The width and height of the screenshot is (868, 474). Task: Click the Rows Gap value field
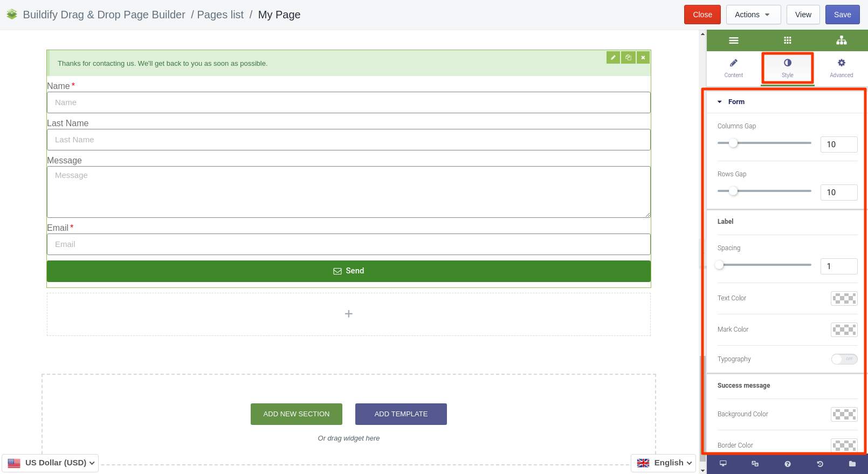pos(839,193)
